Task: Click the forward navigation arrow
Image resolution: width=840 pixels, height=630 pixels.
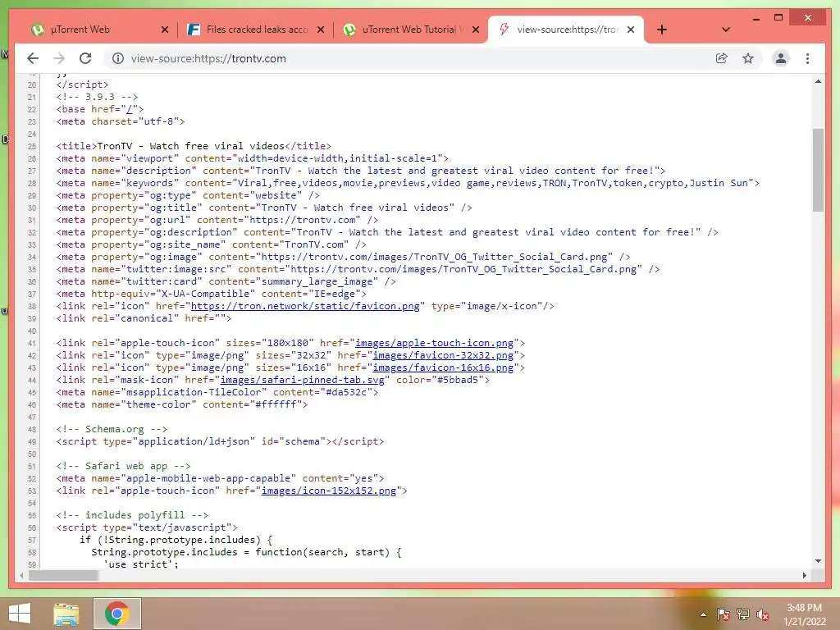Action: tap(59, 58)
